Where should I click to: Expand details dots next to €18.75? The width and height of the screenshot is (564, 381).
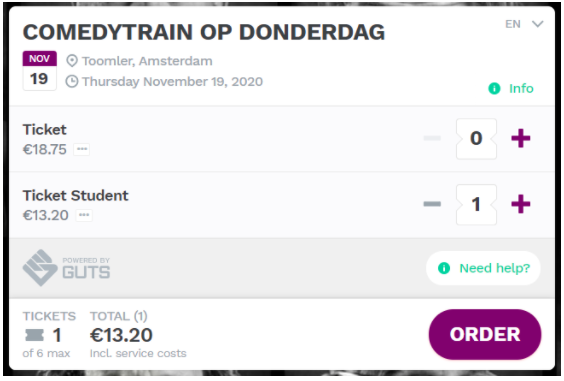[82, 149]
